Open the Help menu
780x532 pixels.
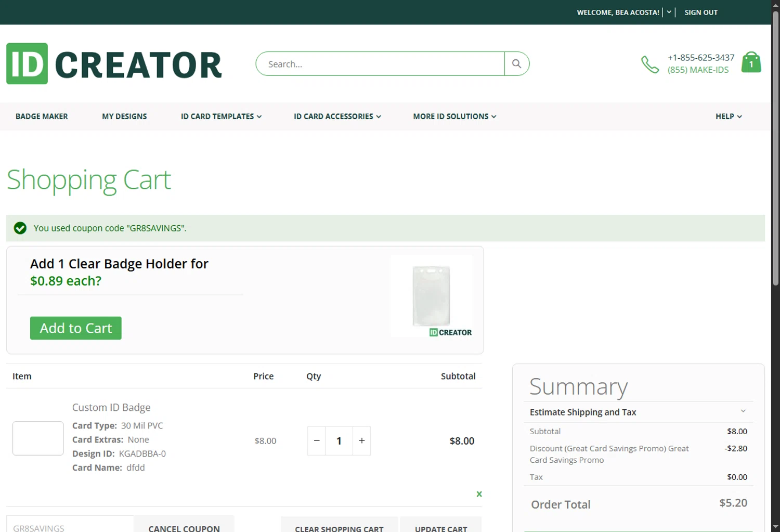(729, 116)
